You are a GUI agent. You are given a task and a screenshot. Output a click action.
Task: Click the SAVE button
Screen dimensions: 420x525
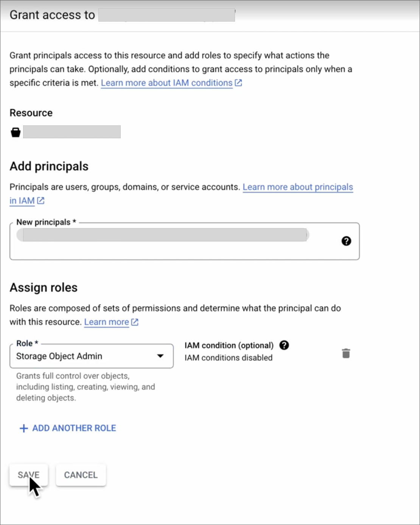pos(29,475)
